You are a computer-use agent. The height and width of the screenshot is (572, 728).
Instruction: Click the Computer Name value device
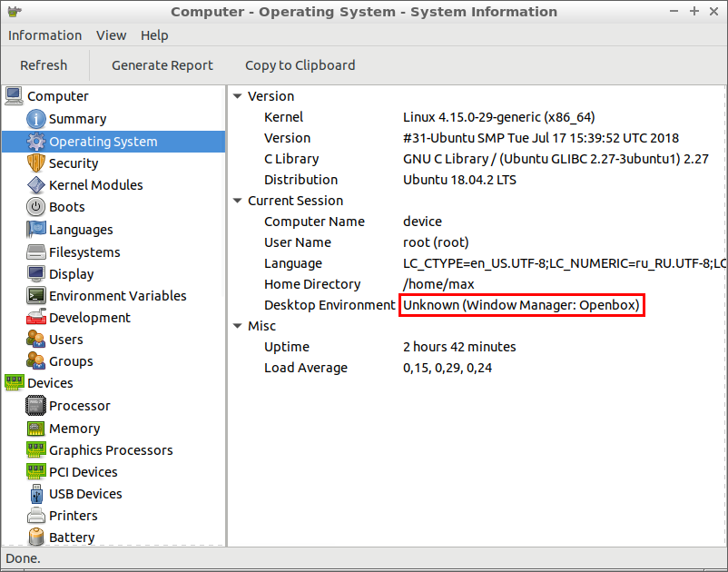coord(422,222)
